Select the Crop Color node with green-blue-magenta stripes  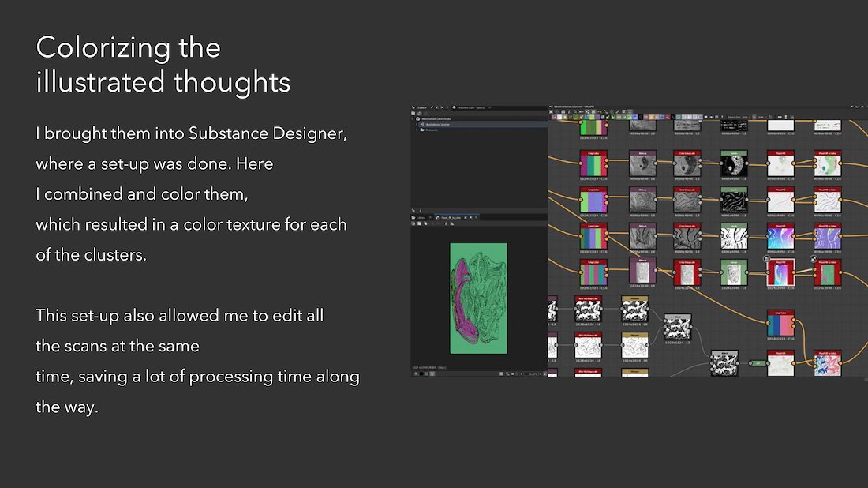coord(593,201)
